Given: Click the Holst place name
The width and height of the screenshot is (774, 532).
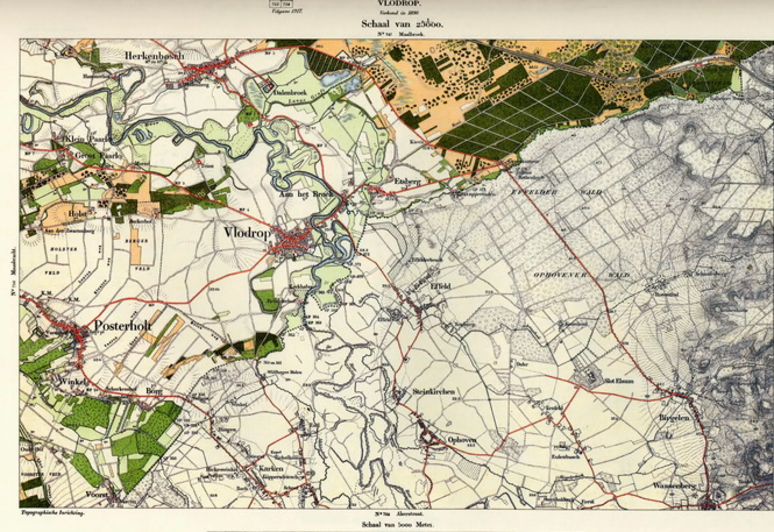Looking at the screenshot, I should point(77,213).
